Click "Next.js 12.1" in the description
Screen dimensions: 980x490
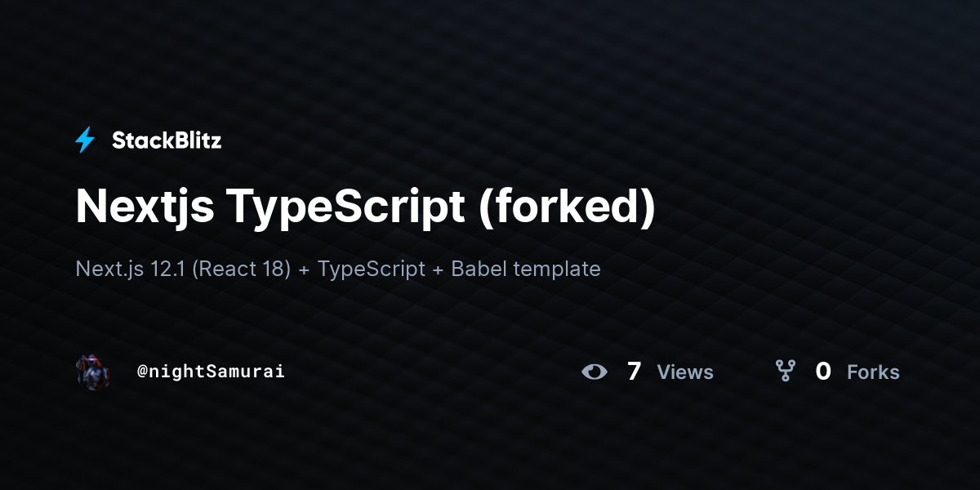[x=130, y=269]
